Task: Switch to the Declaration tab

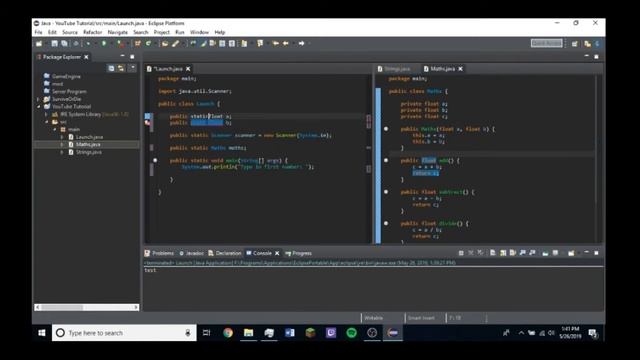Action: click(225, 253)
